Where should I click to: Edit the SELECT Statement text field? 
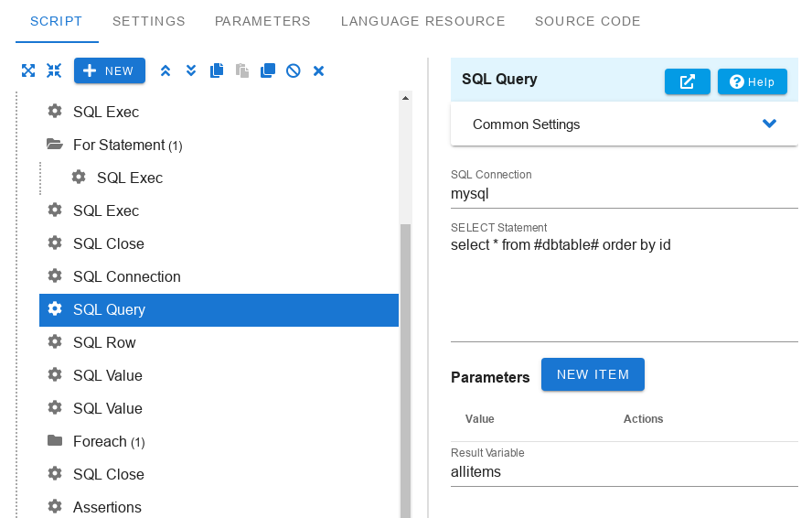click(x=624, y=288)
